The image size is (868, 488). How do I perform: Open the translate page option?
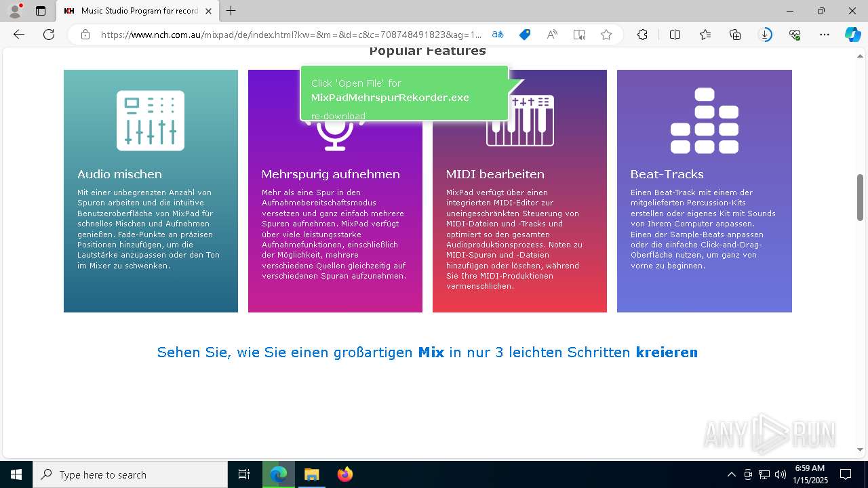[498, 35]
